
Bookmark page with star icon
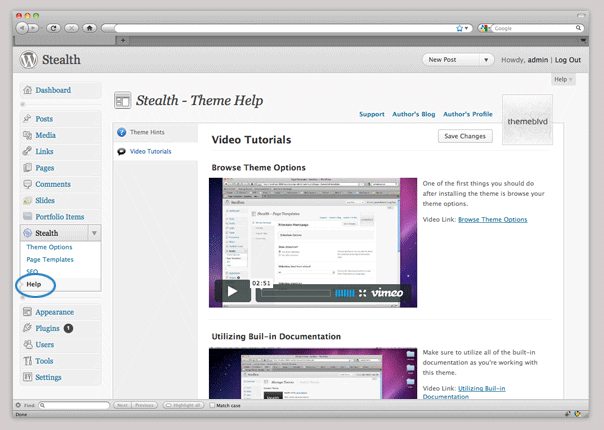pos(459,28)
